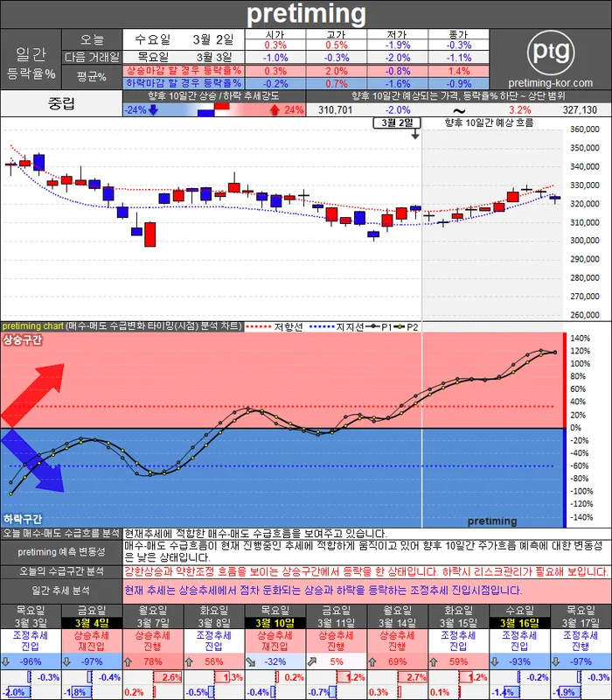Image resolution: width=612 pixels, height=700 pixels.
Task: Select the 3월 2일 date marker label
Action: [397, 122]
